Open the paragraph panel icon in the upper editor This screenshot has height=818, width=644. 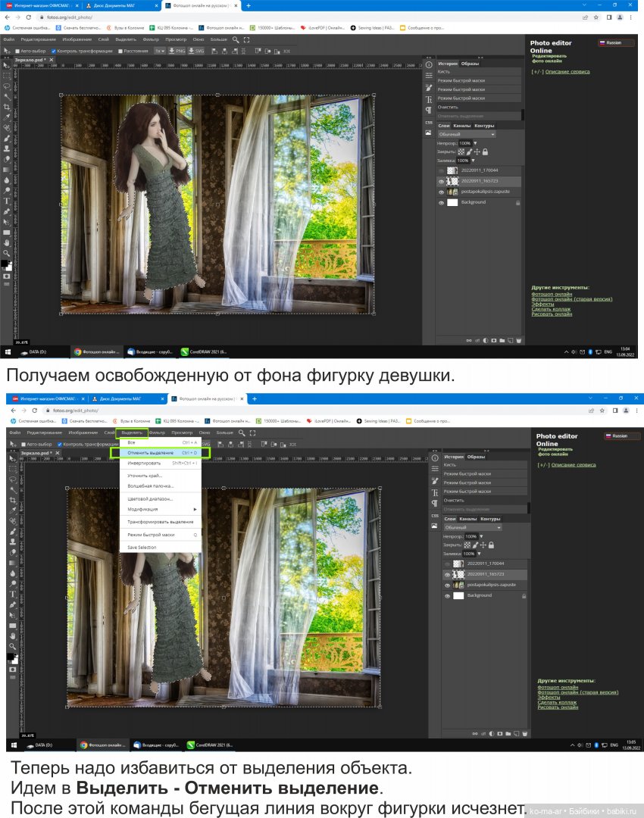[x=428, y=110]
